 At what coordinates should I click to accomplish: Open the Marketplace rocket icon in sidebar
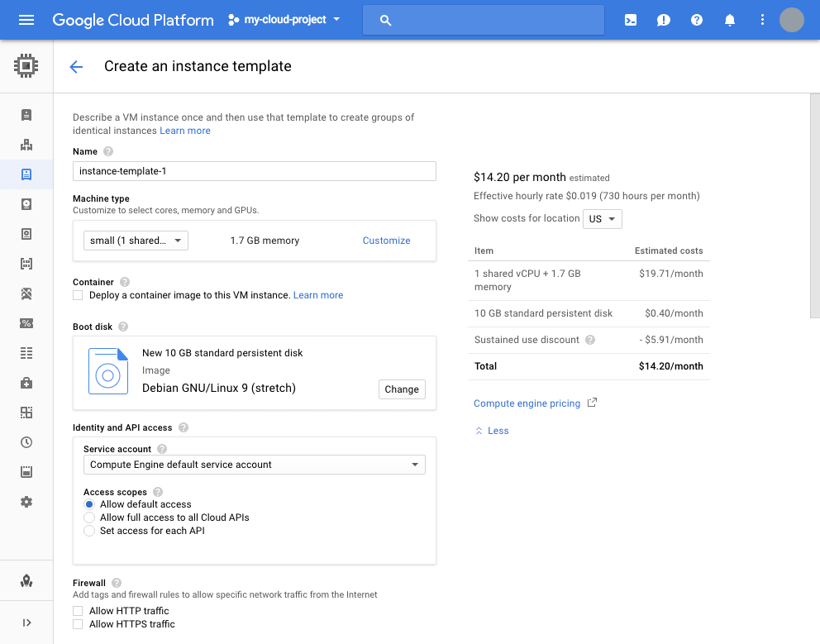tap(26, 580)
